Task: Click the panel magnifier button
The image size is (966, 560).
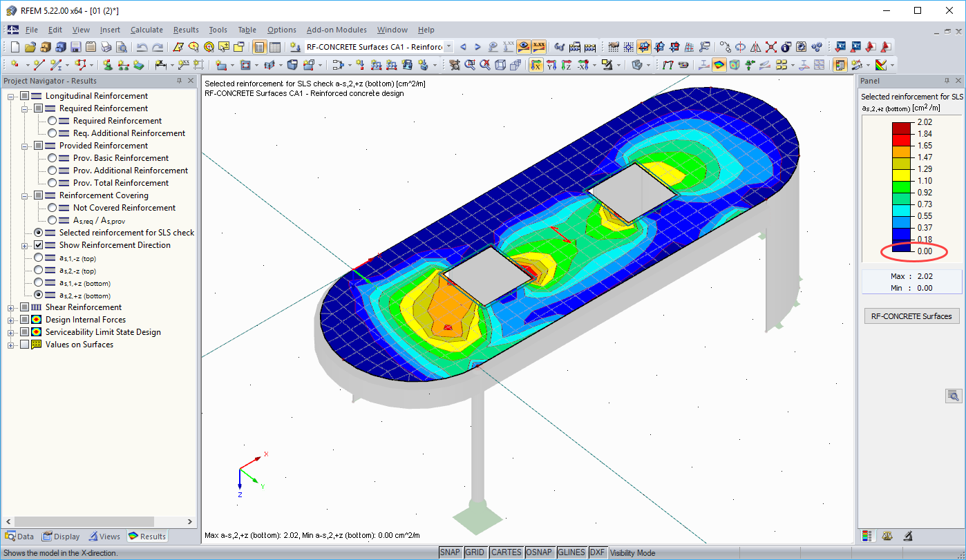Action: tap(952, 396)
